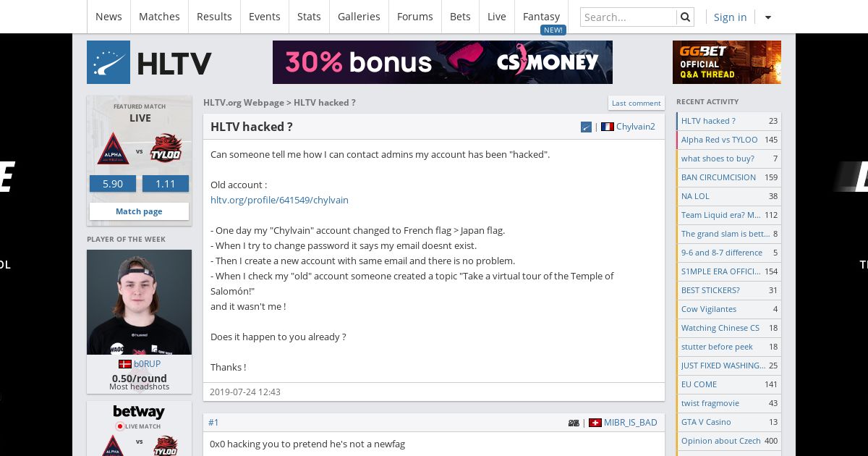The image size is (868, 456).
Task: Open the Match page link
Action: tap(139, 211)
